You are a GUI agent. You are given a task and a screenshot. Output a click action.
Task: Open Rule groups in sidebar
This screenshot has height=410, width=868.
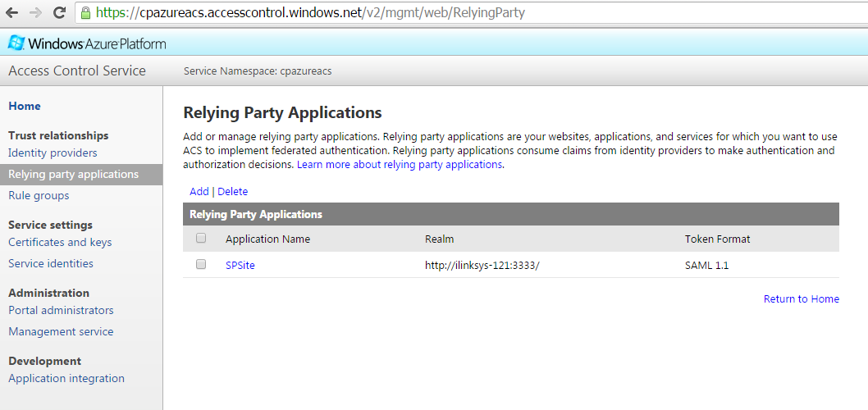(x=39, y=195)
